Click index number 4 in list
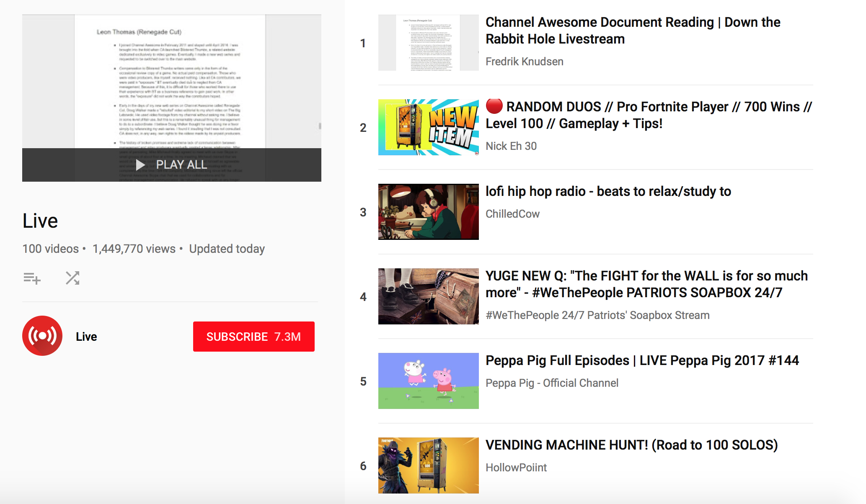Screen dimensions: 866x504 (363, 297)
